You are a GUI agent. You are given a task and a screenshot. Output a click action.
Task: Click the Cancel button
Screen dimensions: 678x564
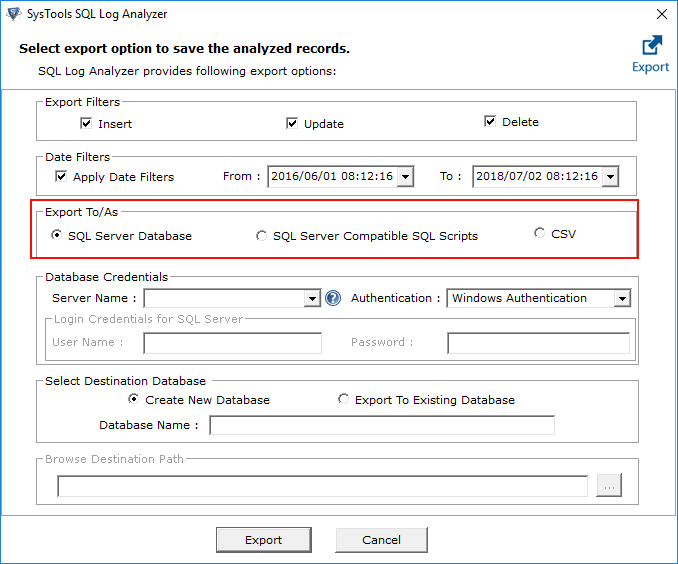point(381,540)
